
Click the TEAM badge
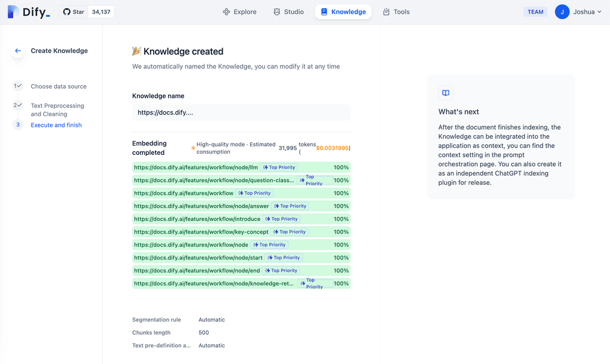click(x=535, y=11)
